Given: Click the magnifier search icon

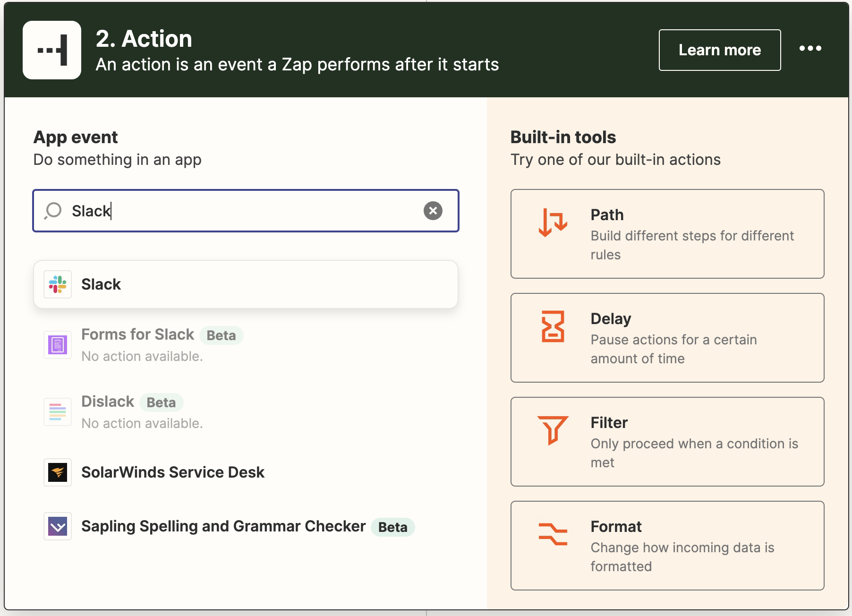Looking at the screenshot, I should (53, 211).
